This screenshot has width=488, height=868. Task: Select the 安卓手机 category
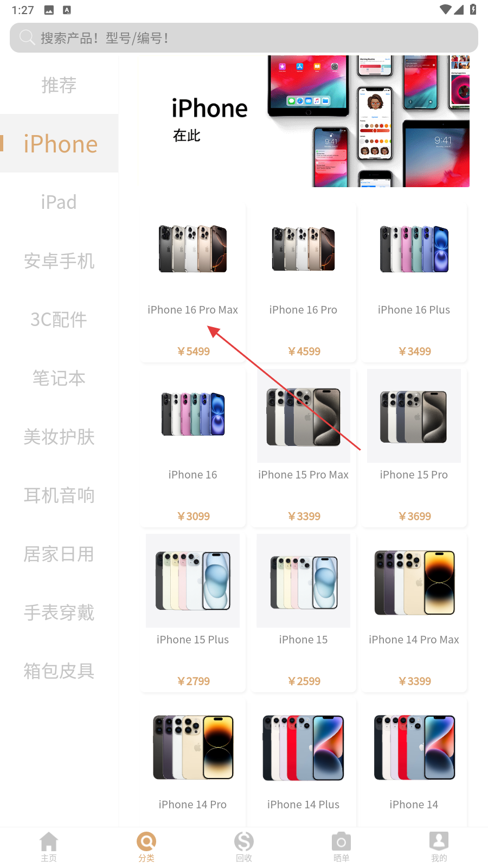point(59,261)
